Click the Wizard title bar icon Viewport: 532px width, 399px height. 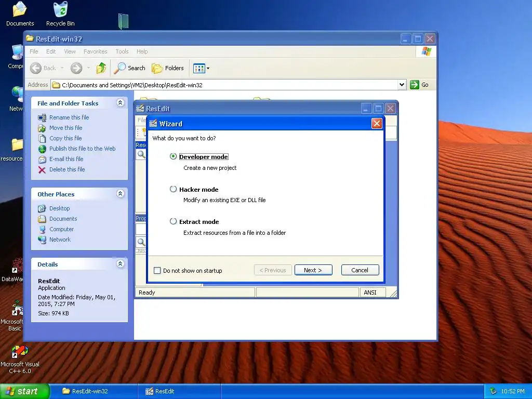tap(153, 124)
